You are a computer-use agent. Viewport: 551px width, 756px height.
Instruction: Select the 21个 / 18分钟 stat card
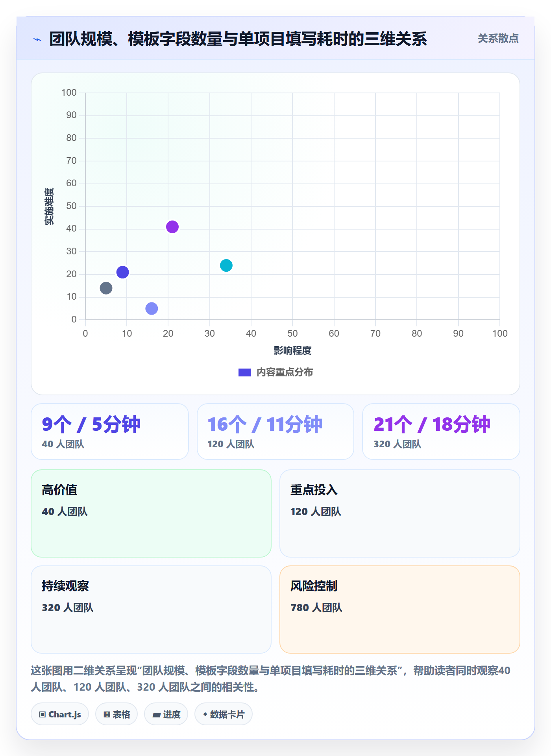(x=441, y=432)
